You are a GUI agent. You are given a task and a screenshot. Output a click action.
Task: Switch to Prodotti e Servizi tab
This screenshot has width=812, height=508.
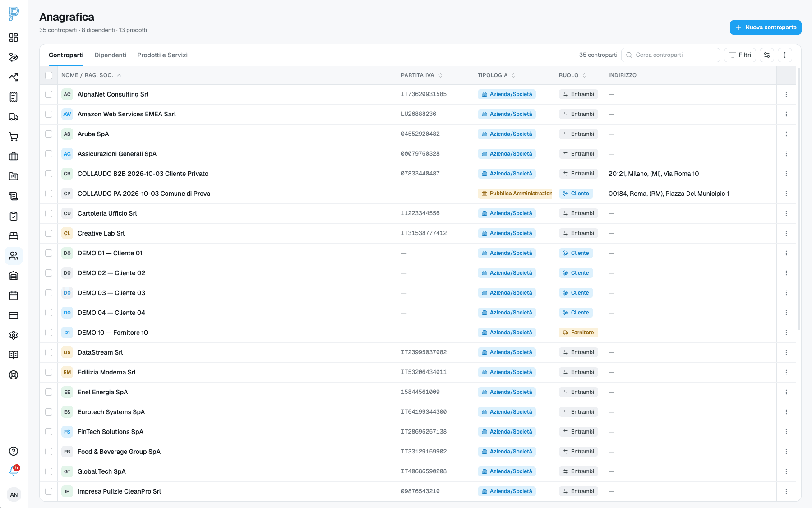(162, 55)
